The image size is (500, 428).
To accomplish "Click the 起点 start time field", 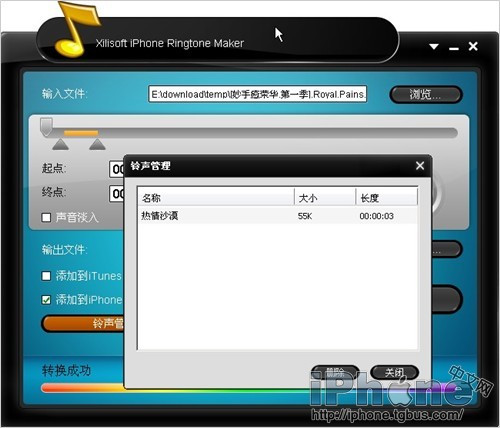I will point(116,169).
